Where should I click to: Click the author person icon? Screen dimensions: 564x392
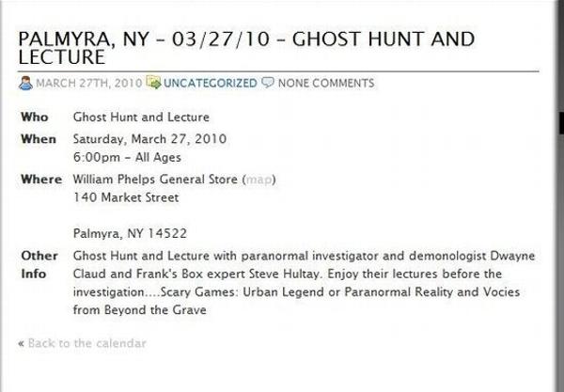25,83
